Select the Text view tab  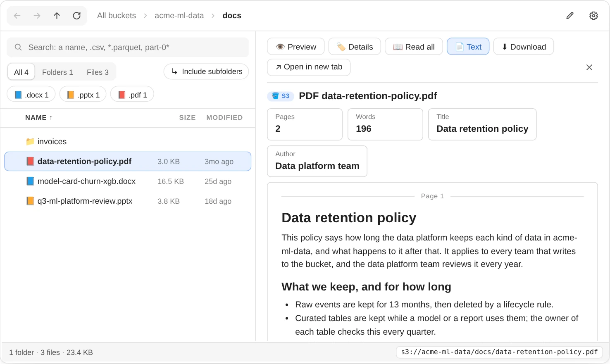coord(468,47)
